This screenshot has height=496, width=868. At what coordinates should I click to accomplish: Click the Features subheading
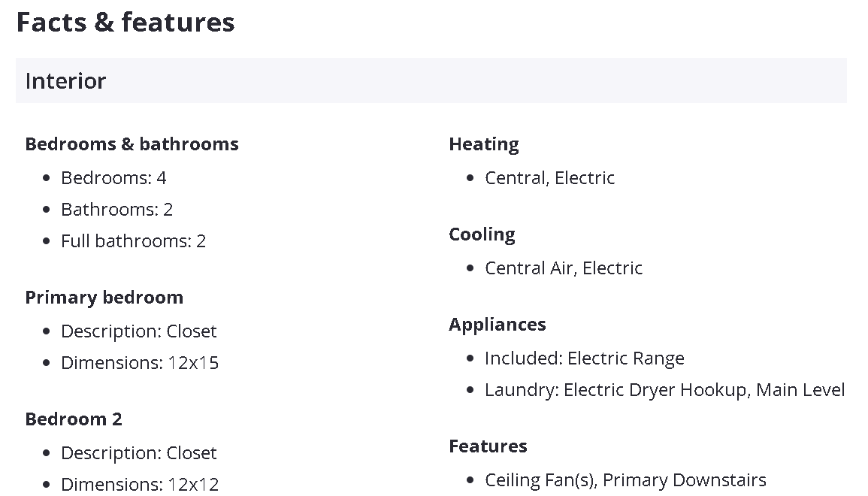click(x=488, y=446)
